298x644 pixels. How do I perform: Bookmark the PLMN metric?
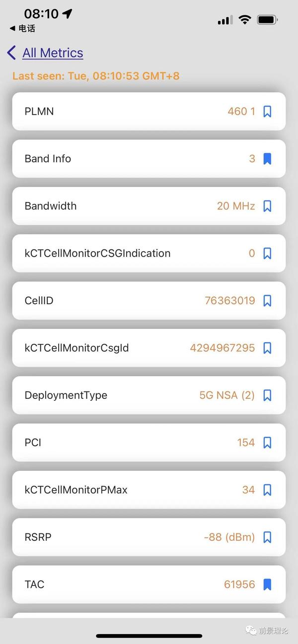267,112
